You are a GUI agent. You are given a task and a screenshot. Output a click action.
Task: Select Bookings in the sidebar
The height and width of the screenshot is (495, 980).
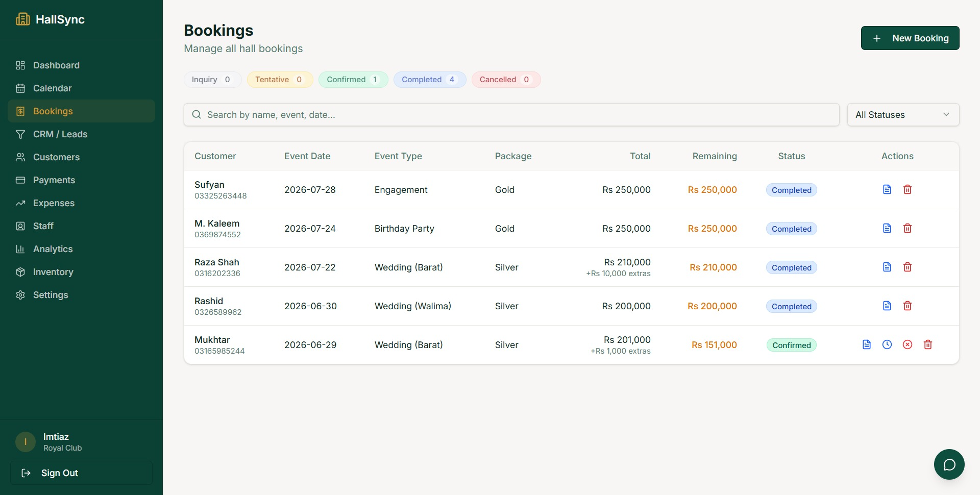pyautogui.click(x=81, y=111)
